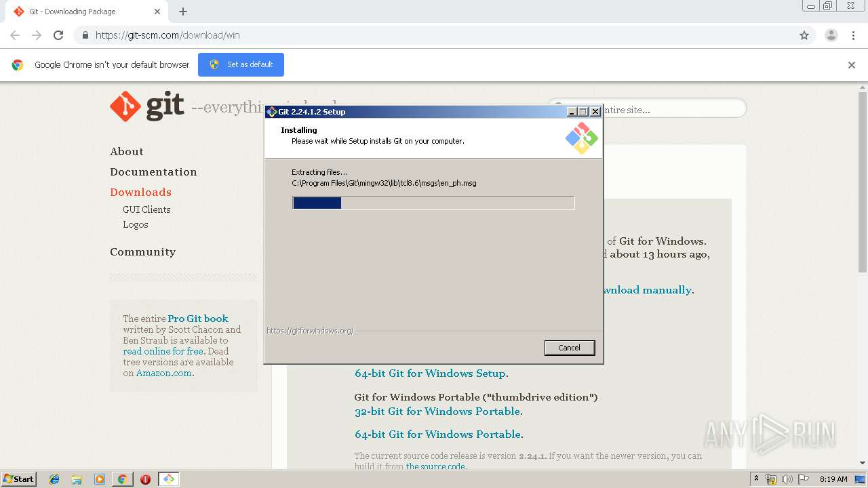868x488 pixels.
Task: Open Chrome's three-dot menu
Action: (853, 35)
